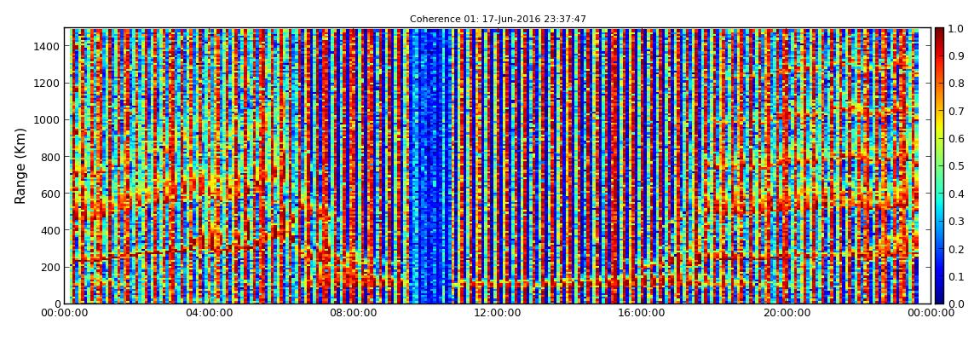Click the blue low-coherence band near 10:00

pyautogui.click(x=430, y=165)
